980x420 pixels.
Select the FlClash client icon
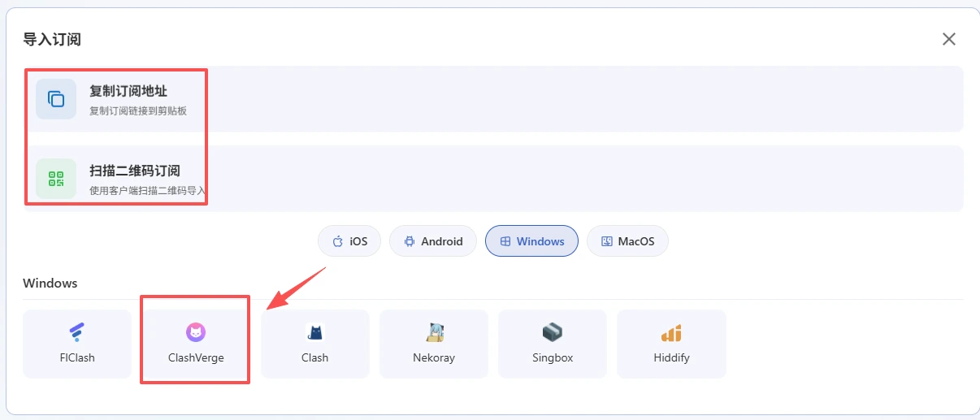point(77,331)
